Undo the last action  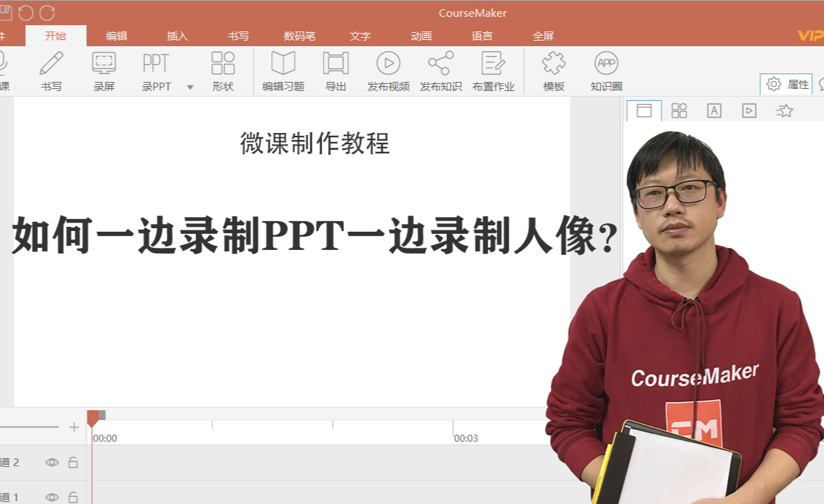click(x=26, y=13)
